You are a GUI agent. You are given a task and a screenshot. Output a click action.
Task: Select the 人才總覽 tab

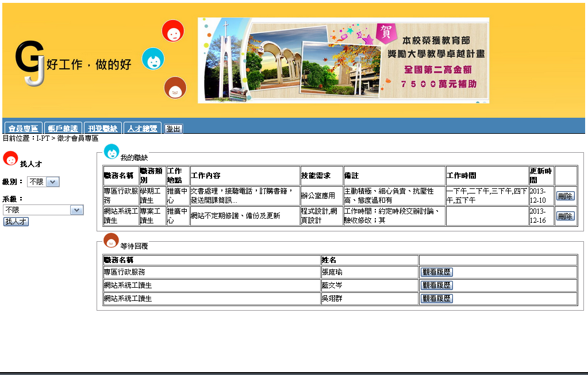[x=143, y=129]
